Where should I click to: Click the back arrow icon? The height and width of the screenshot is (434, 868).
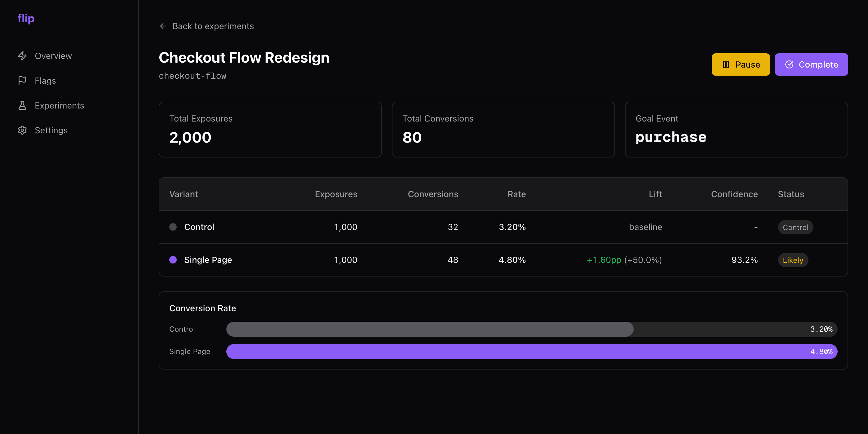(x=163, y=26)
